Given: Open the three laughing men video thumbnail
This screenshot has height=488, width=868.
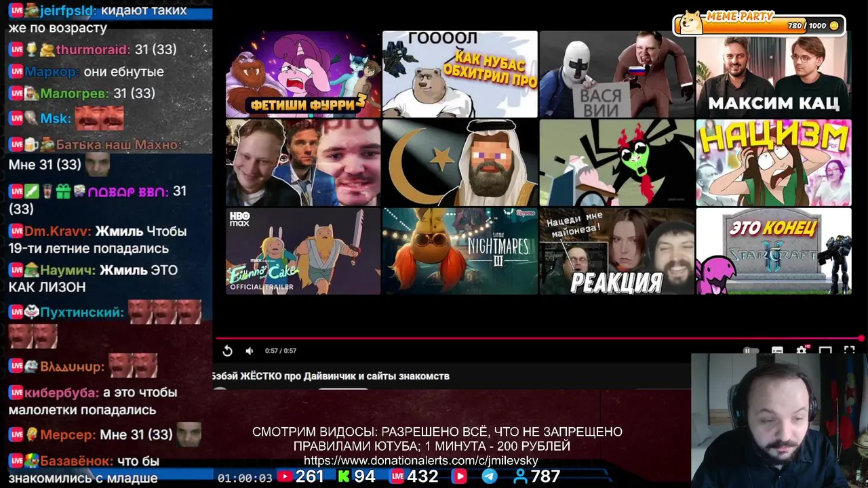Looking at the screenshot, I should point(303,163).
